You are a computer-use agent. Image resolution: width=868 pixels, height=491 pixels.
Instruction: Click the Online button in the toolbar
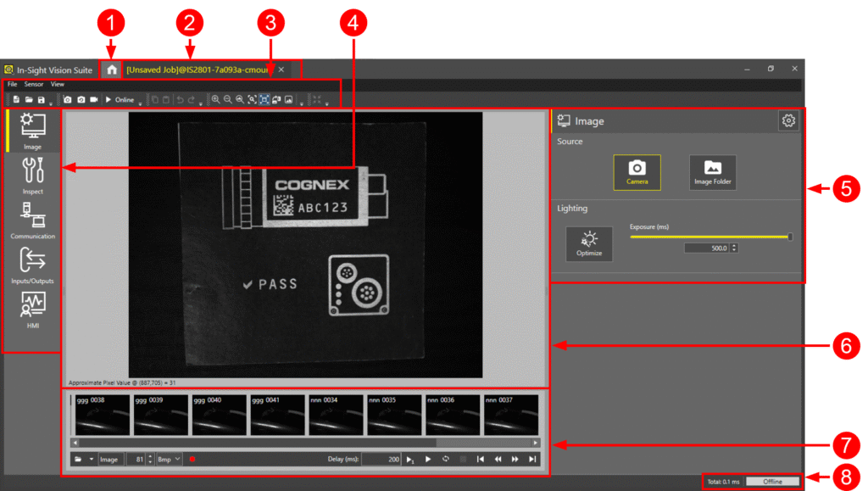[120, 100]
